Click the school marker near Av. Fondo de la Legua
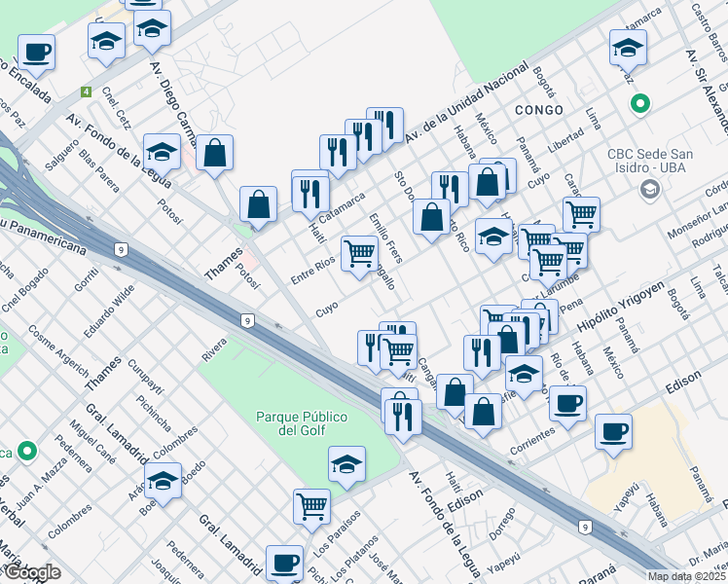Viewport: 728px width, 584px height. pos(162,153)
